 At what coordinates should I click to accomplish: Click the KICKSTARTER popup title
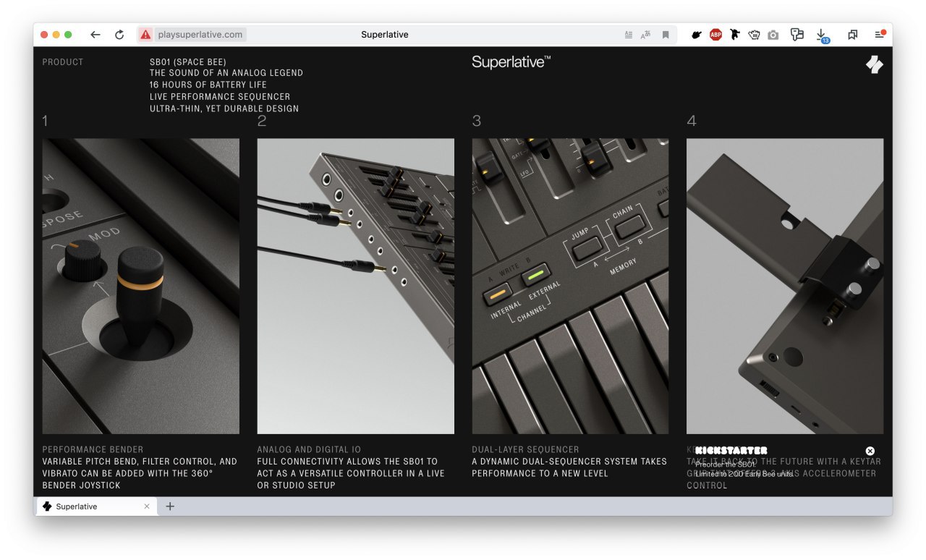pyautogui.click(x=731, y=450)
